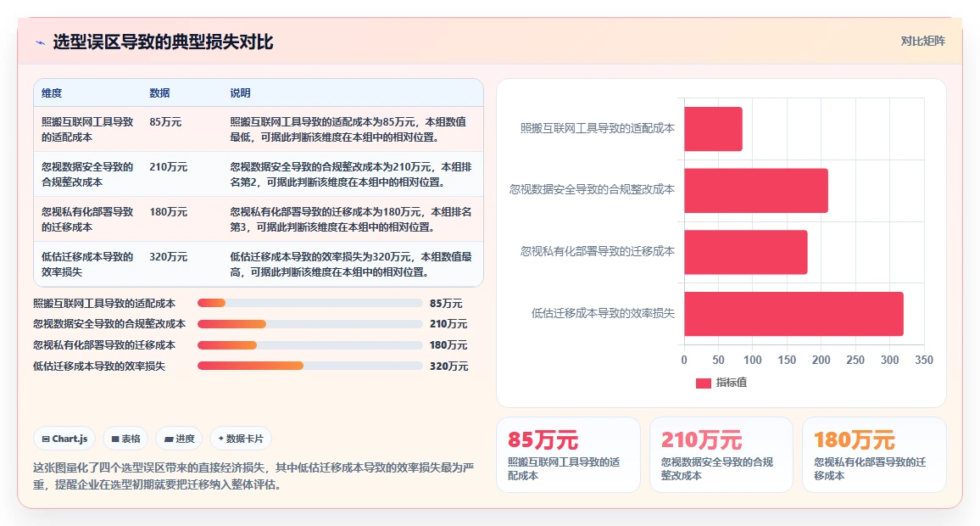
Task: Click the icon inside the 数据卡片 chip
Action: 220,439
